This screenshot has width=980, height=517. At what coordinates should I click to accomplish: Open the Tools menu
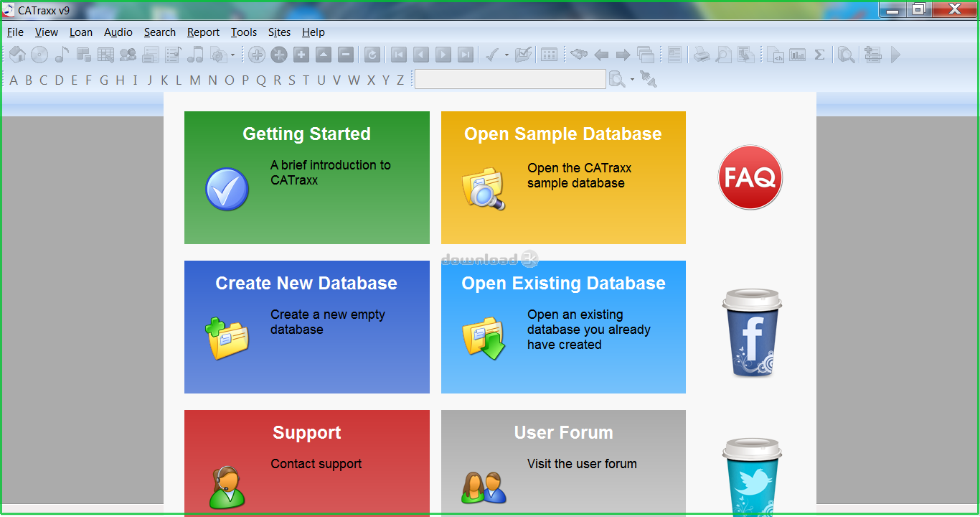coord(244,32)
